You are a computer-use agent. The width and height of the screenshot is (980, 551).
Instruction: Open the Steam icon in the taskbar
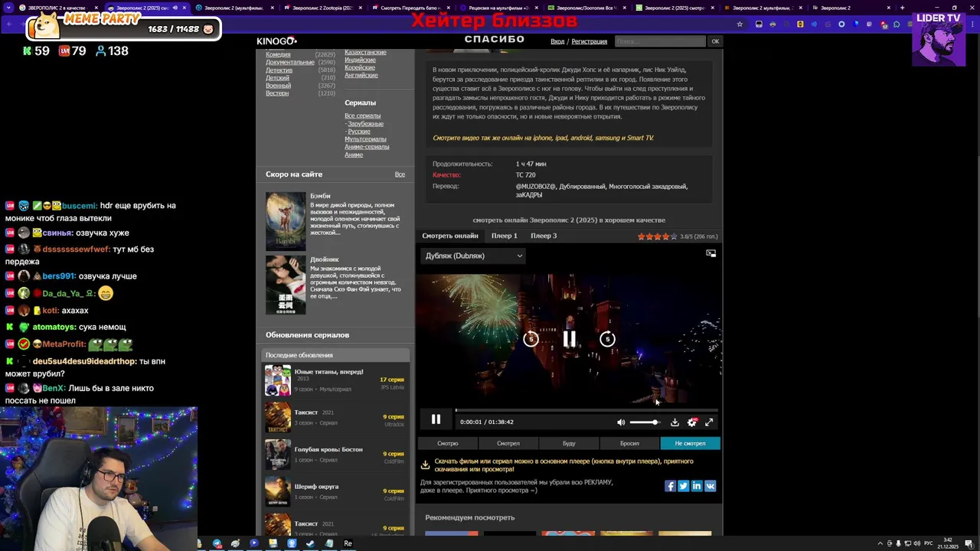[x=310, y=543]
